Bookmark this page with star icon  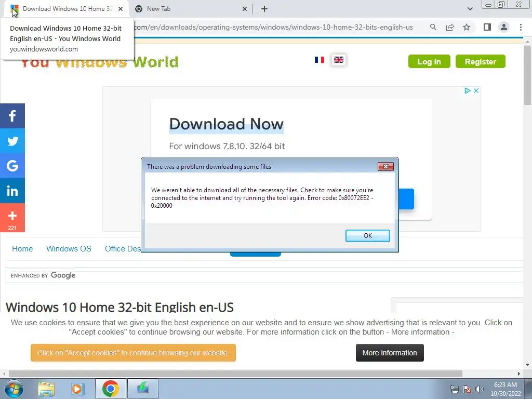coord(467,27)
